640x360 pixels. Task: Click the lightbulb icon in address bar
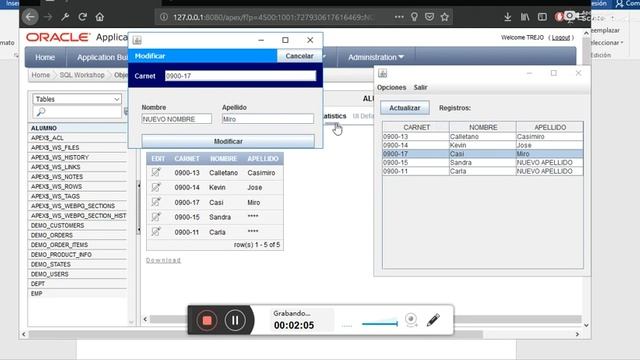point(414,17)
